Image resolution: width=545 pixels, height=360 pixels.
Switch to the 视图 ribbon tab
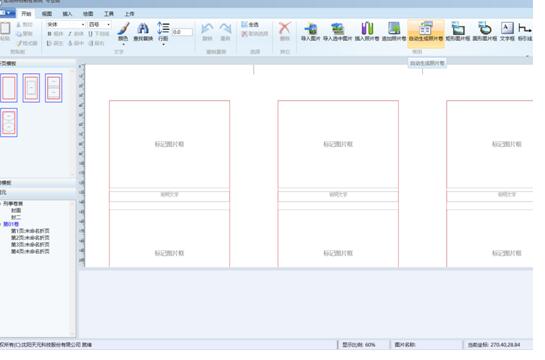point(47,14)
